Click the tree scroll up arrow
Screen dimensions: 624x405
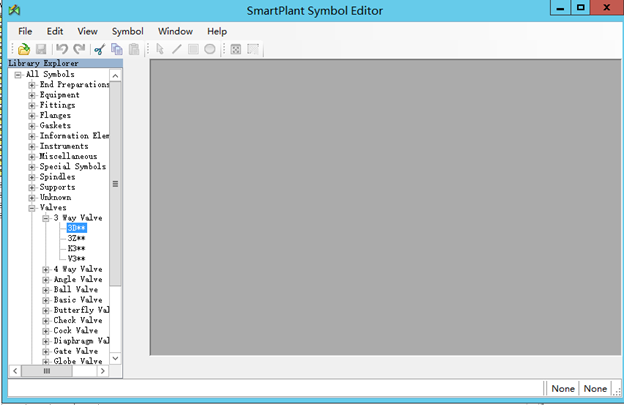[115, 76]
